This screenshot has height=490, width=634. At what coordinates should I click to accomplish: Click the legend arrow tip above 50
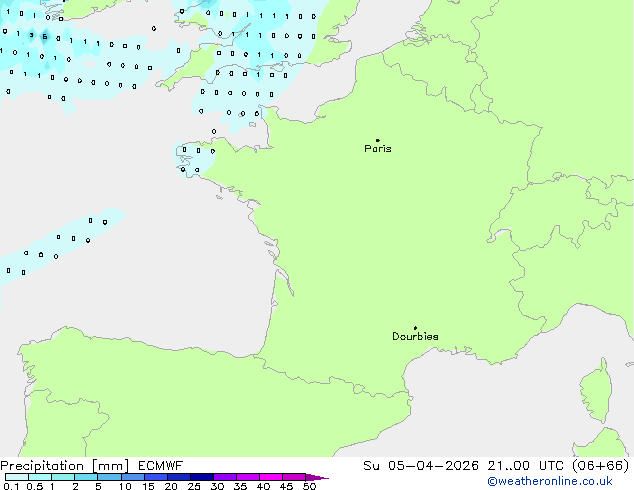317,477
